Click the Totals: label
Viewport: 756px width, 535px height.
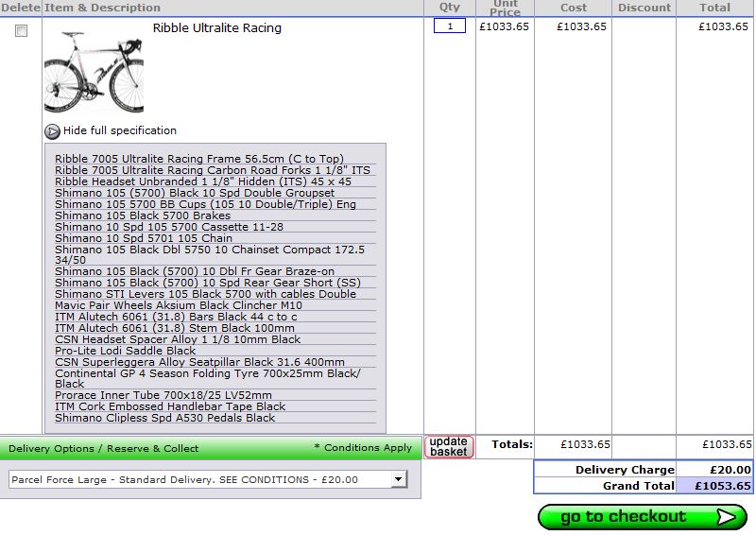512,444
